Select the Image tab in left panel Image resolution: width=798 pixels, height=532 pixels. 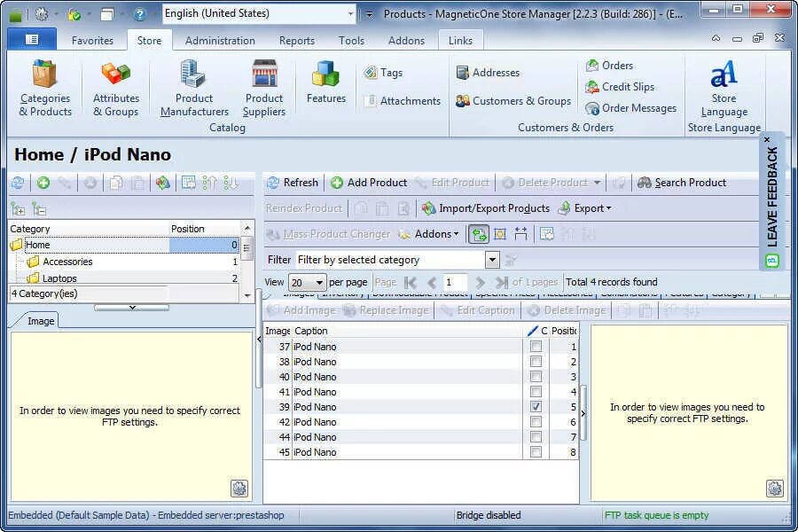[x=41, y=321]
